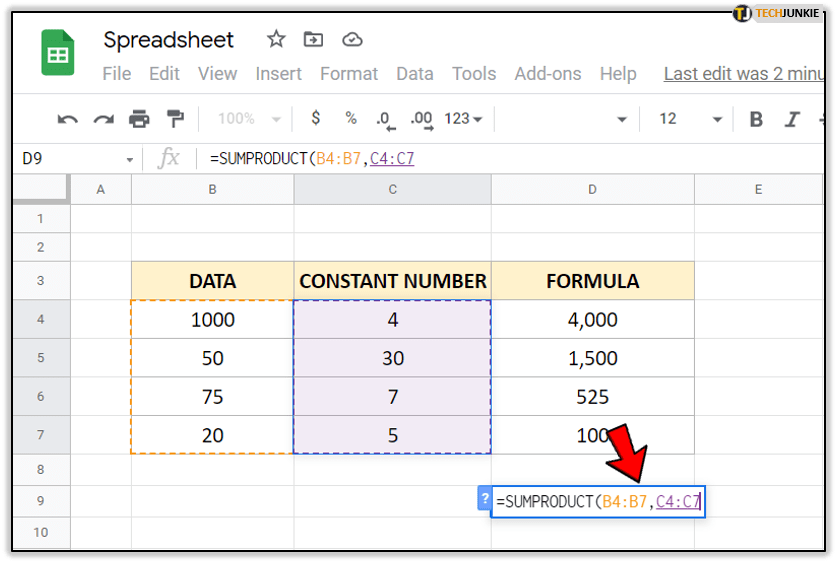Click the Redo arrow icon

[x=103, y=119]
